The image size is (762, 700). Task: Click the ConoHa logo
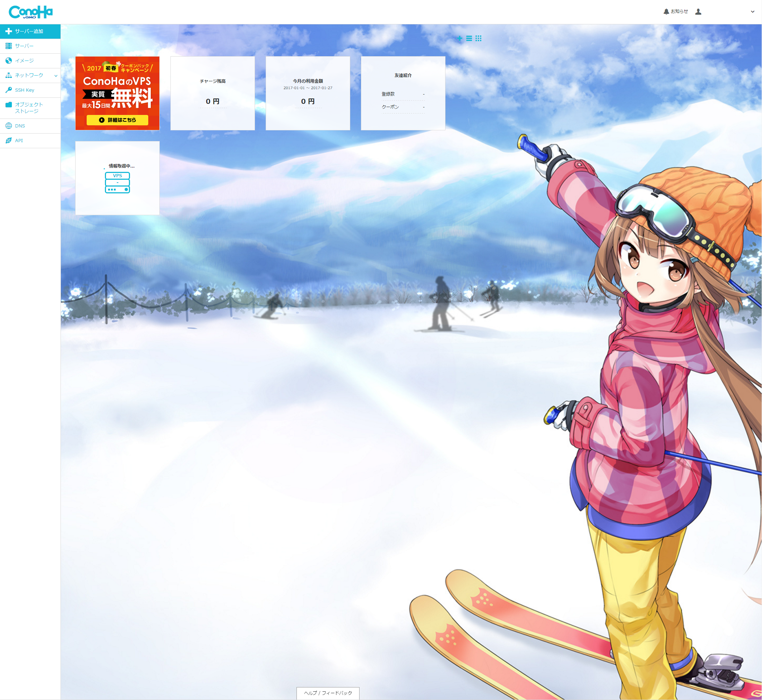31,12
